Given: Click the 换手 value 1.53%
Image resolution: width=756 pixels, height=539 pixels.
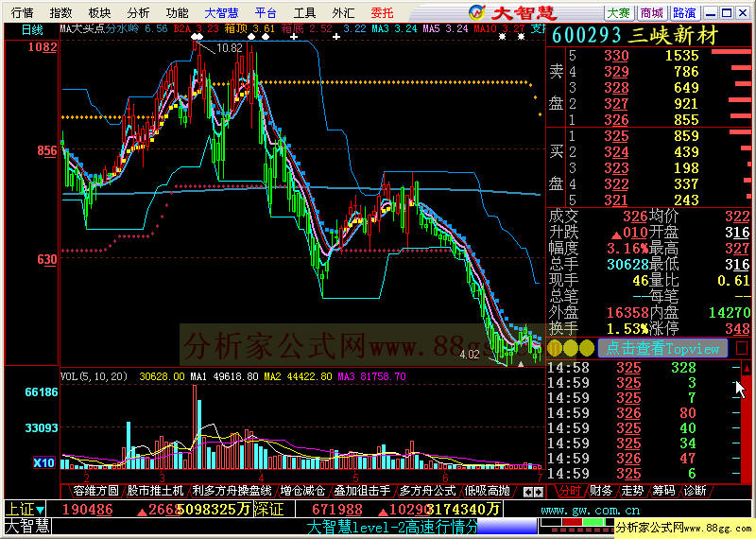Looking at the screenshot, I should 627,329.
